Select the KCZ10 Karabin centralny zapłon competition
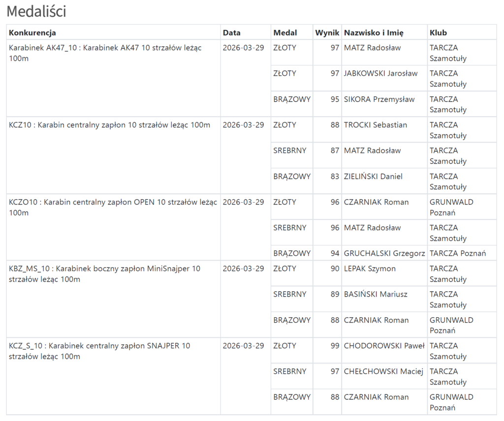504x421 pixels. point(109,125)
